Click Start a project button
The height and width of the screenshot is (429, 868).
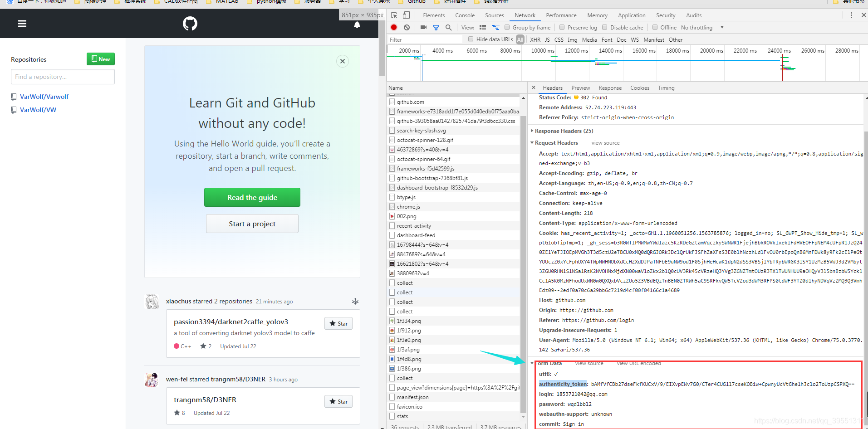[x=252, y=224]
